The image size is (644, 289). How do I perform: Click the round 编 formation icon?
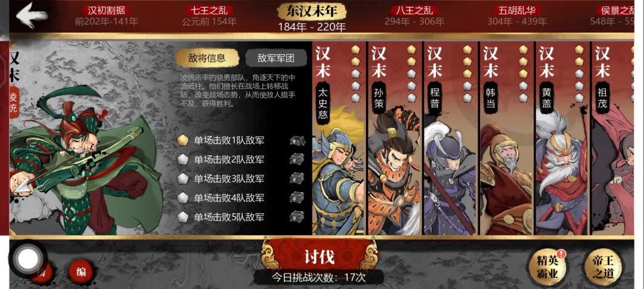(81, 272)
